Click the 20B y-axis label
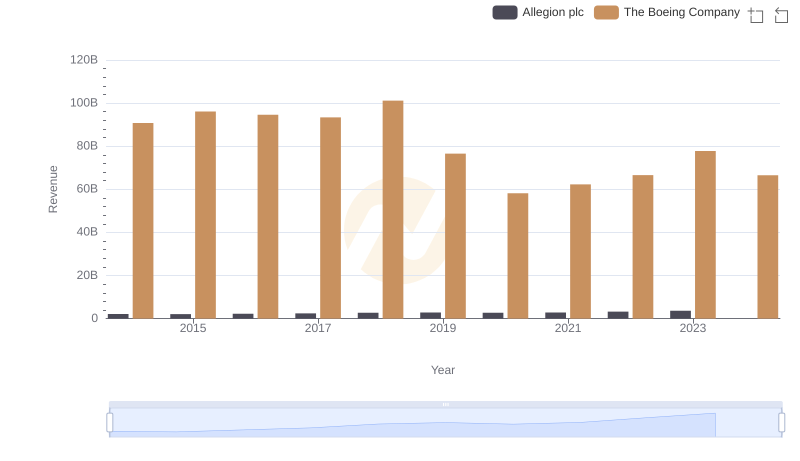This screenshot has height=461, width=800. point(87,275)
